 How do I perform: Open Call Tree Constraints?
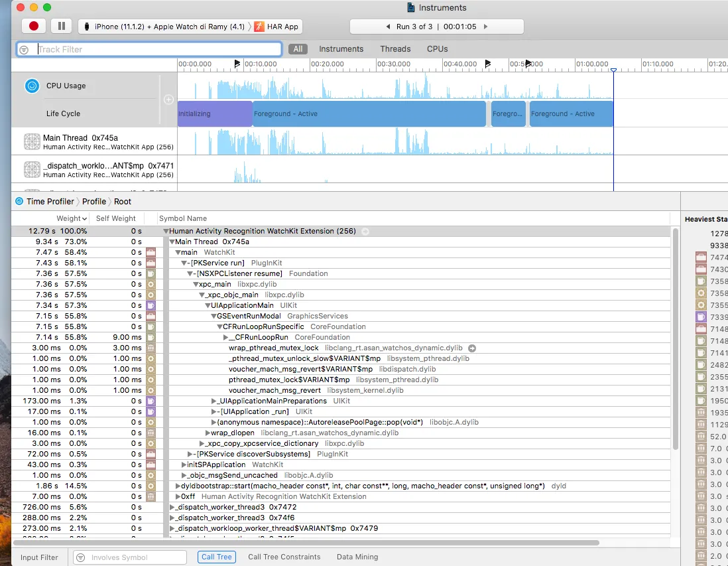pos(284,557)
